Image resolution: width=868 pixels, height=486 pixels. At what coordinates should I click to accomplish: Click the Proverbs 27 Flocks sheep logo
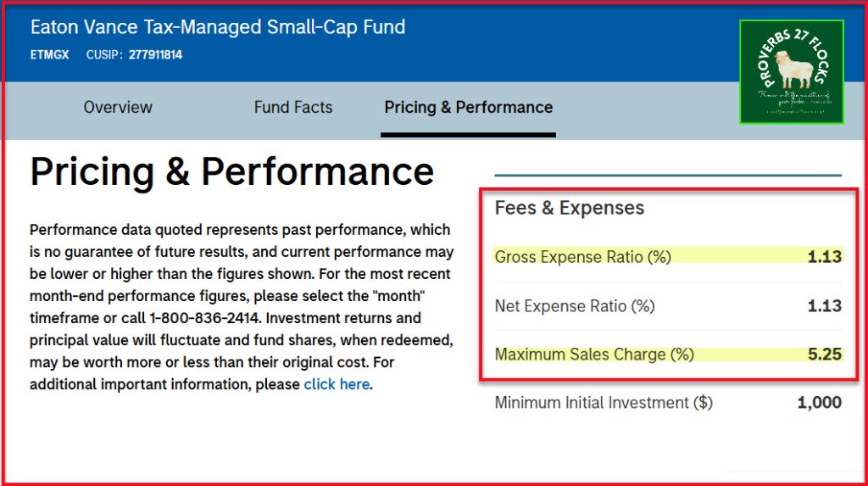pos(791,72)
